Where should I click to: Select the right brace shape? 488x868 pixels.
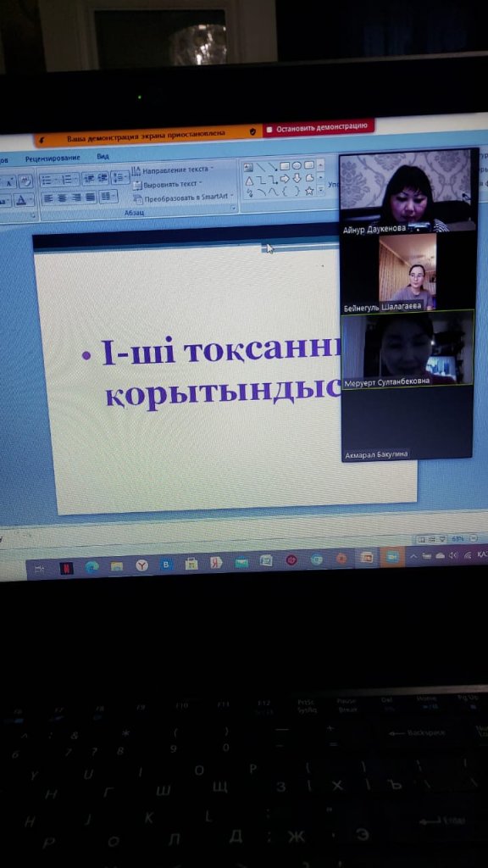(297, 191)
